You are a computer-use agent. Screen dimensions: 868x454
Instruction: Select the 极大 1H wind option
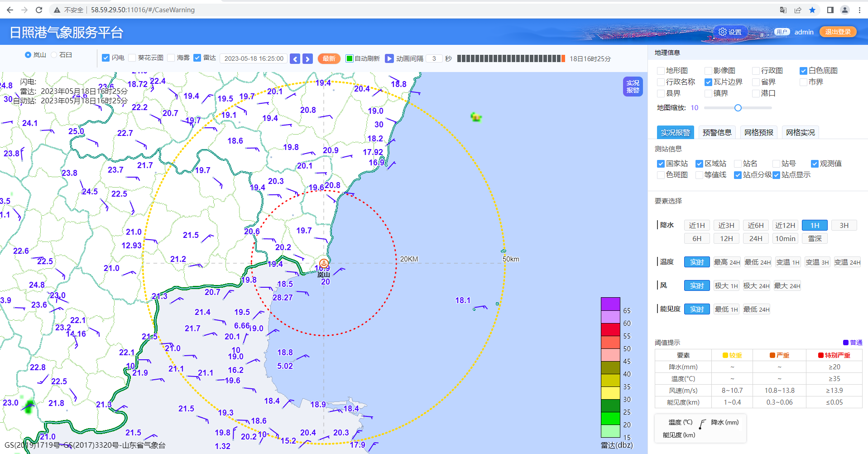point(726,285)
